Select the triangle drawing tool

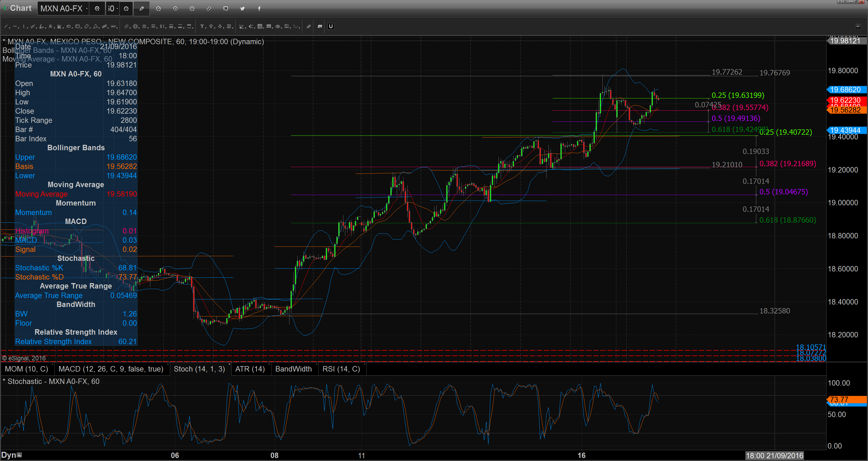95,26
